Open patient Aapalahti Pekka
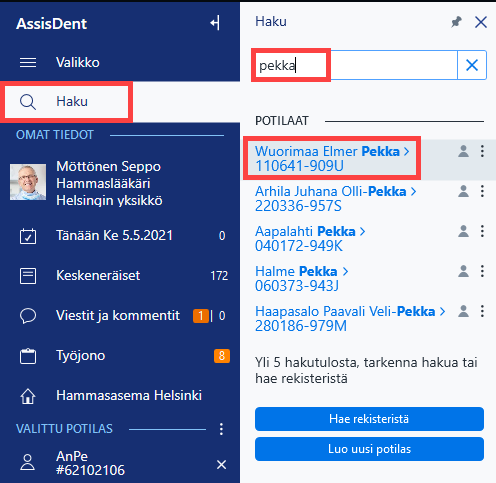This screenshot has width=496, height=483. pos(310,238)
